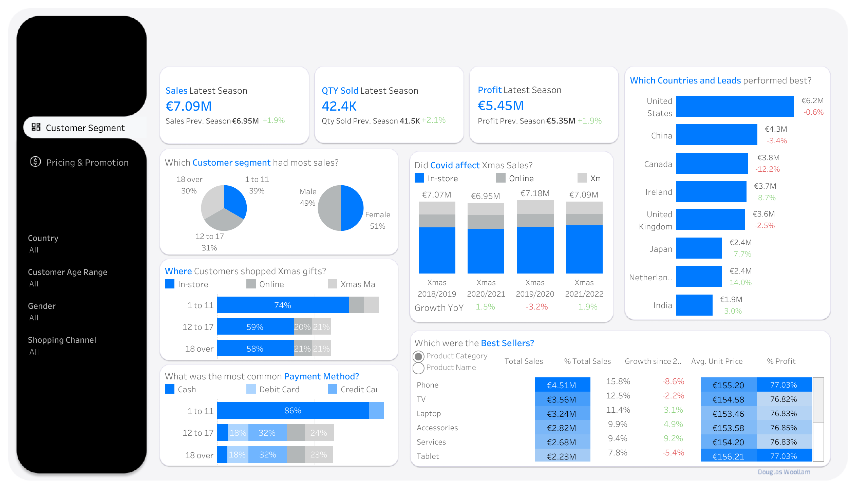868x488 pixels.
Task: Click the Laptop row label
Action: (429, 414)
